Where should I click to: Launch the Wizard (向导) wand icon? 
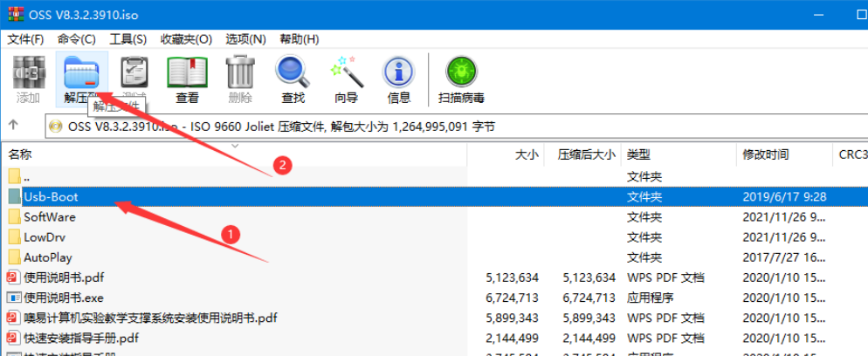[346, 77]
